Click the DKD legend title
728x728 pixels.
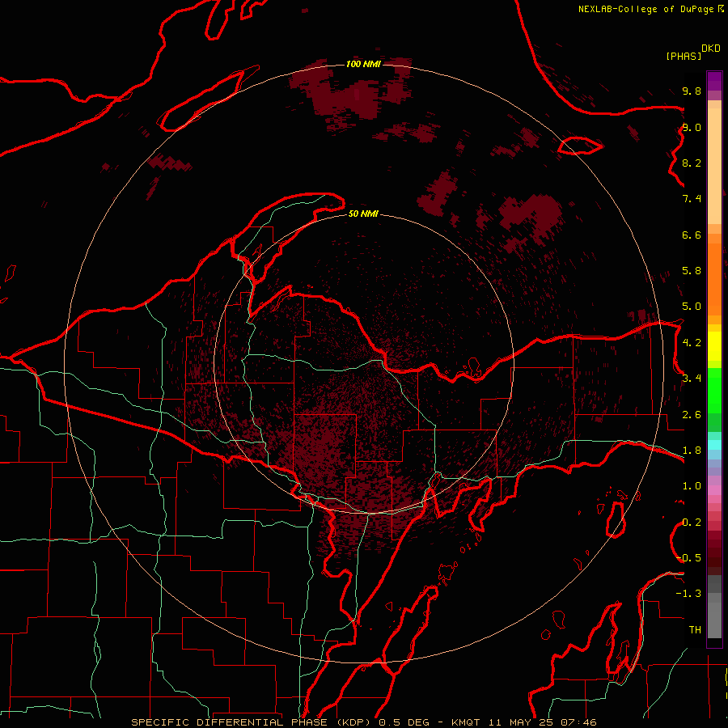pos(710,49)
